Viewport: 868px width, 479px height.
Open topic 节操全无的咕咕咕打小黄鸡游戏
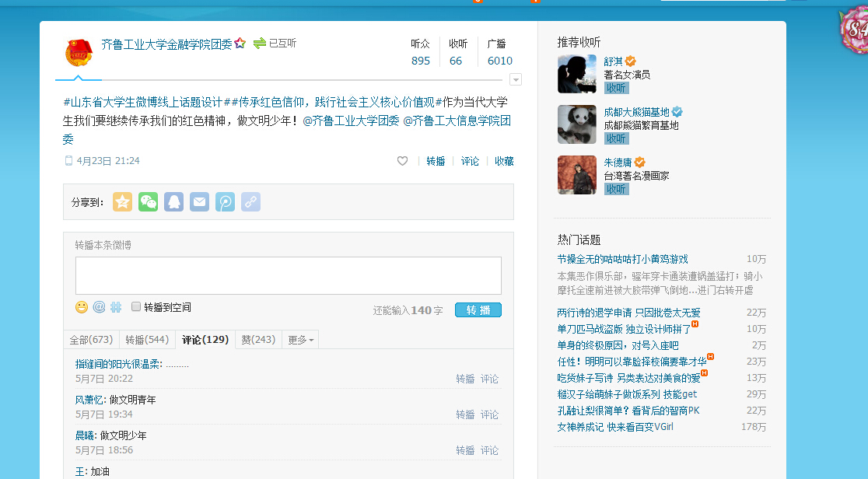click(x=623, y=259)
